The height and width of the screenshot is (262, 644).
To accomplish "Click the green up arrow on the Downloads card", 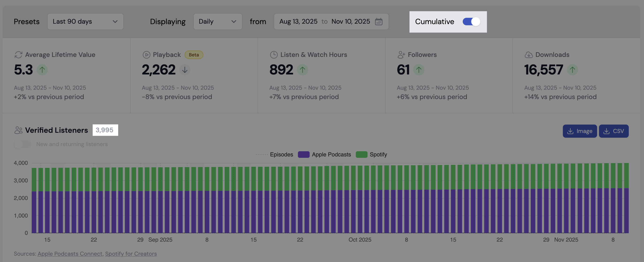I will [572, 70].
